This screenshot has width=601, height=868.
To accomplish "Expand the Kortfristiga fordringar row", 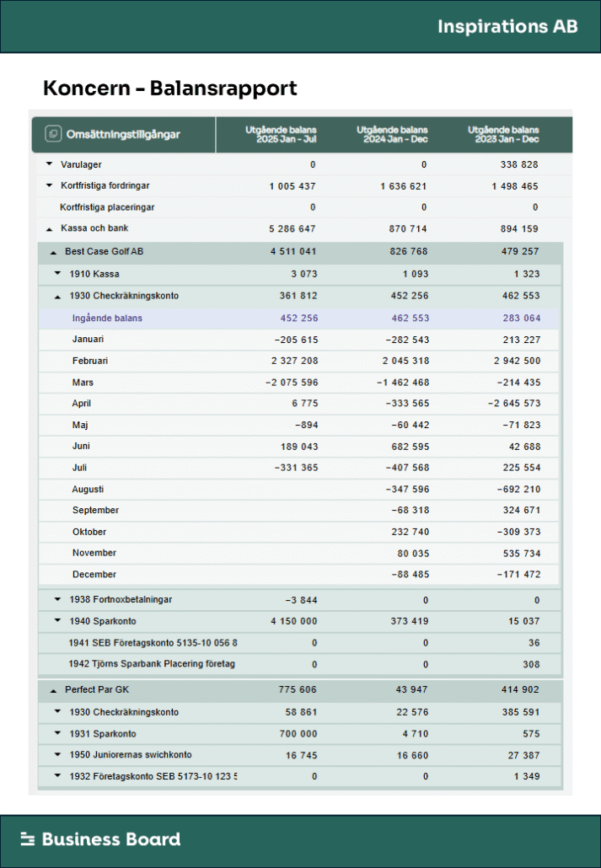I will (x=49, y=185).
